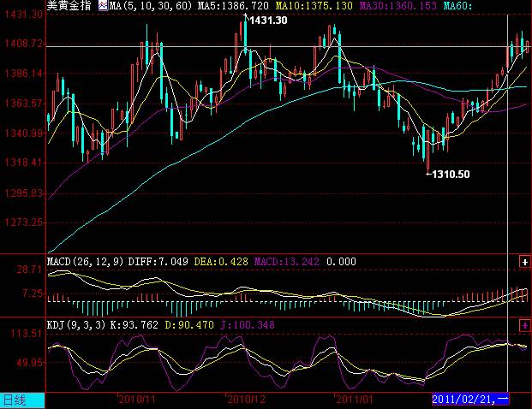This screenshot has height=409, width=532.
Task: Click the 1273.25 price axis label
Action: click(x=24, y=222)
